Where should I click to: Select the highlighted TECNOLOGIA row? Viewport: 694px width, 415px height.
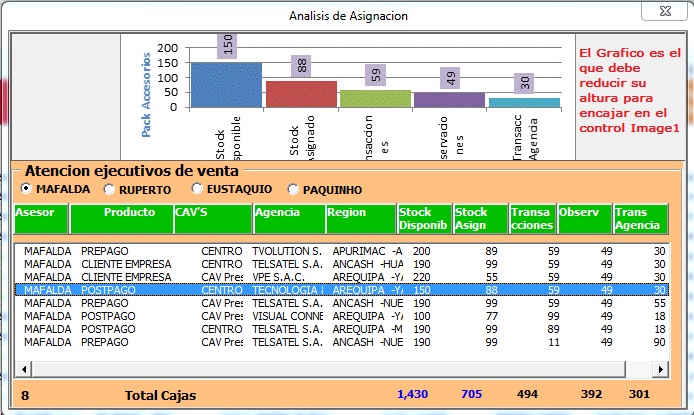(342, 290)
